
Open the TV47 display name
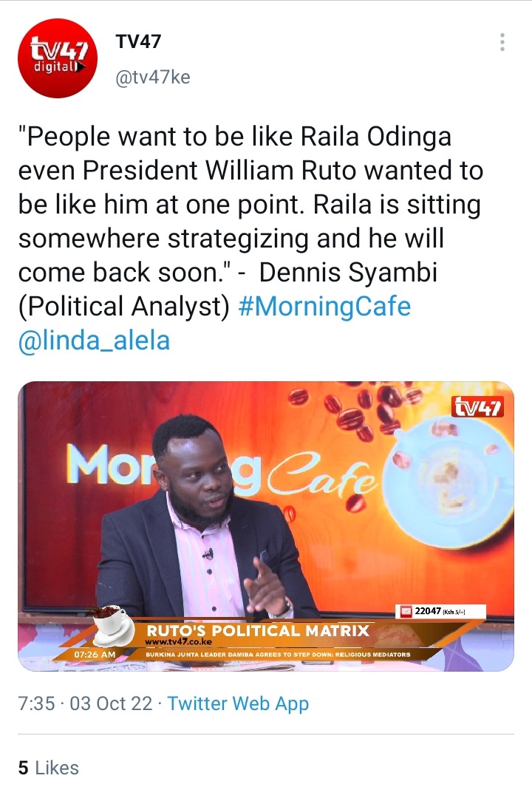click(x=138, y=41)
